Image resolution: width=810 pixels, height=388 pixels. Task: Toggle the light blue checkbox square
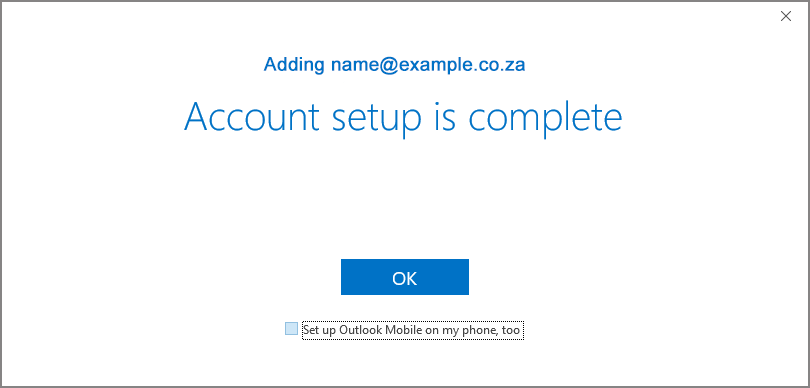(291, 329)
